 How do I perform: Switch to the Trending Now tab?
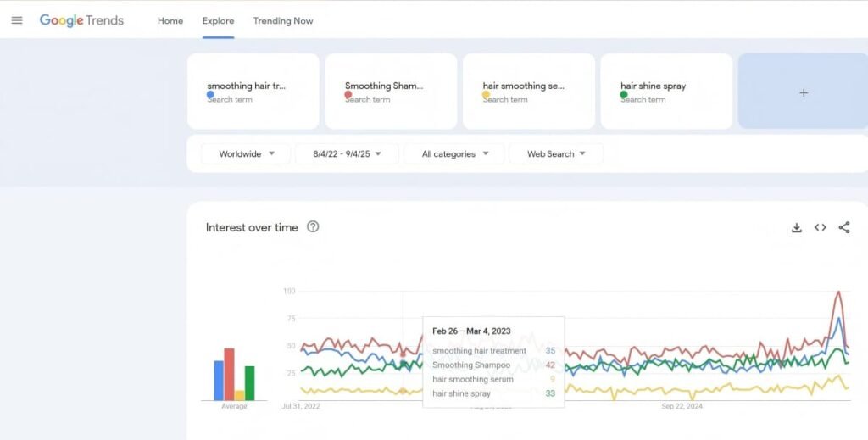(283, 21)
